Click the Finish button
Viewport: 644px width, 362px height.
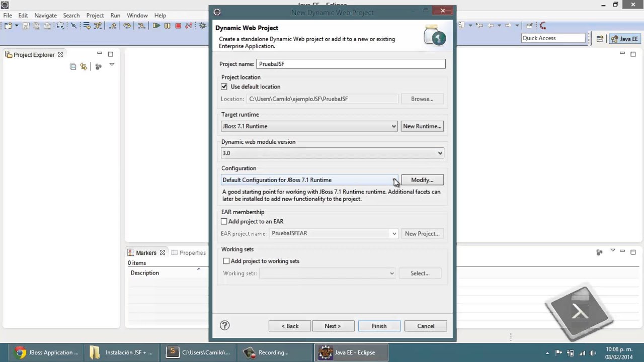point(379,326)
